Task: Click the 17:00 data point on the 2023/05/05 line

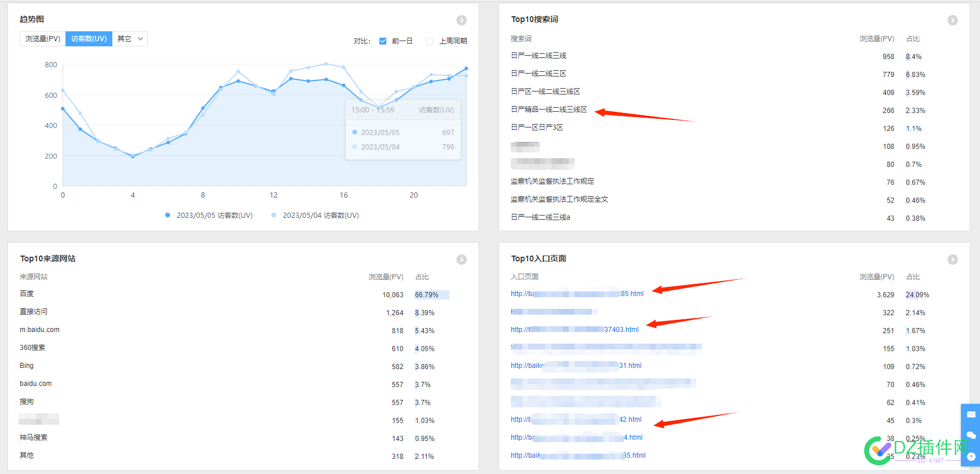Action: [x=361, y=100]
